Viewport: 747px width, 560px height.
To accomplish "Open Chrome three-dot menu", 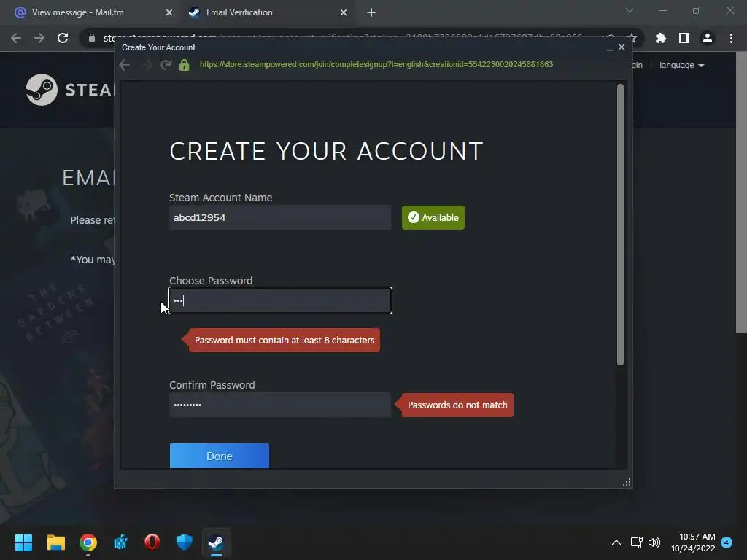I will click(731, 38).
